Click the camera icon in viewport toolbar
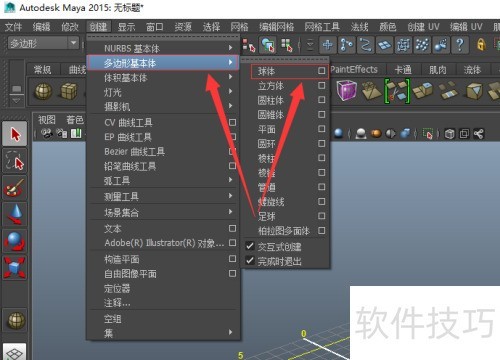Screen dimensions: 500x360 point(47,134)
